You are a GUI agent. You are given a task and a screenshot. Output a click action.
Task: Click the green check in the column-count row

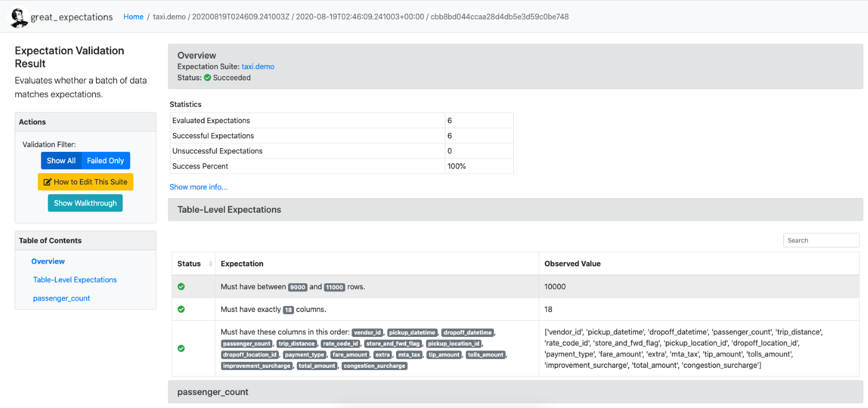[x=181, y=309]
